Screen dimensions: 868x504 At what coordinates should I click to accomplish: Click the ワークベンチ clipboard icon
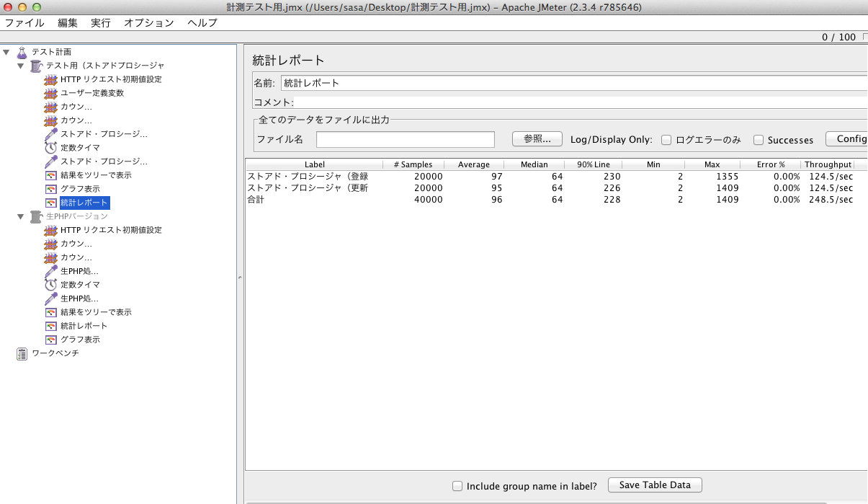[x=22, y=353]
